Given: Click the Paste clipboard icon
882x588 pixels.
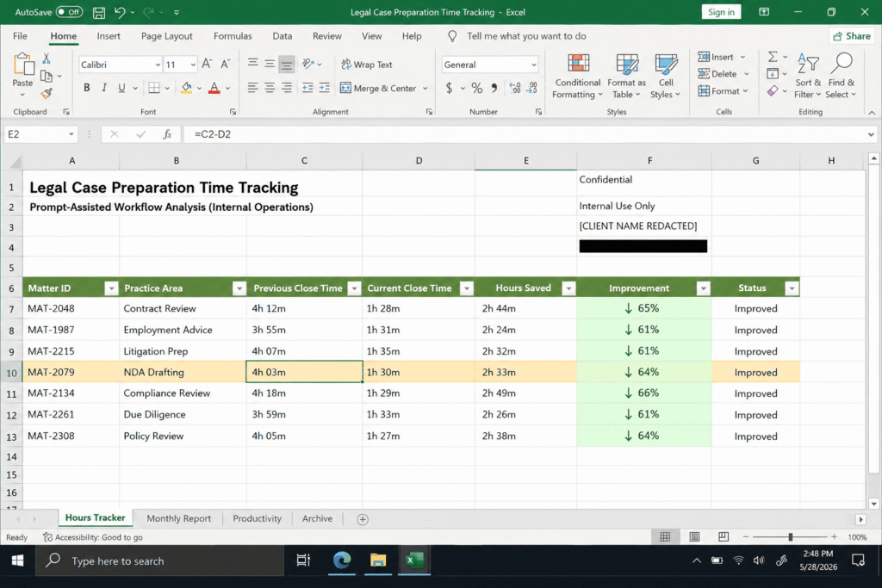Looking at the screenshot, I should tap(23, 65).
